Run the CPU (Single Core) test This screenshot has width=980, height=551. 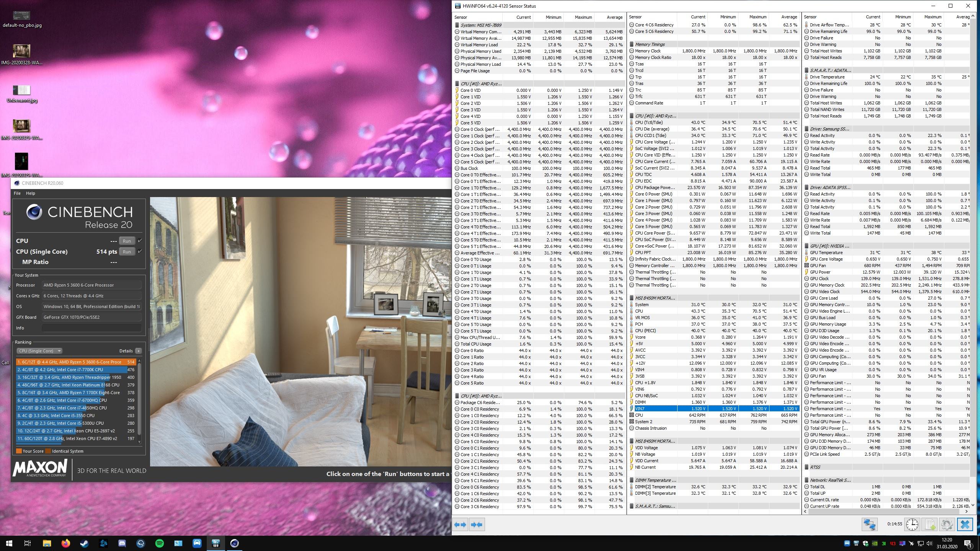(x=127, y=252)
